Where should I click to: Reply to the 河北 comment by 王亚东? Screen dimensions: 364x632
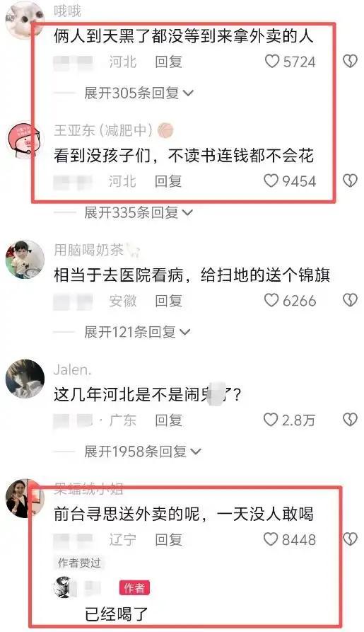(x=169, y=181)
